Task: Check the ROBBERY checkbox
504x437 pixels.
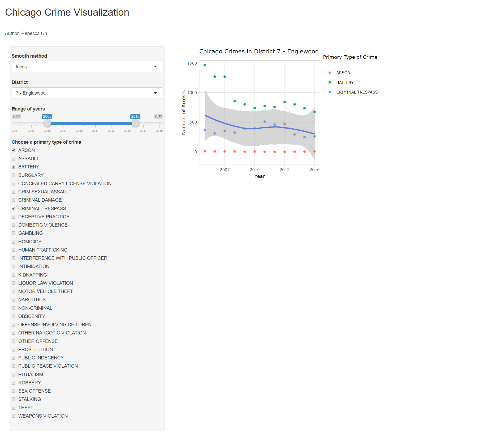Action: [x=14, y=383]
